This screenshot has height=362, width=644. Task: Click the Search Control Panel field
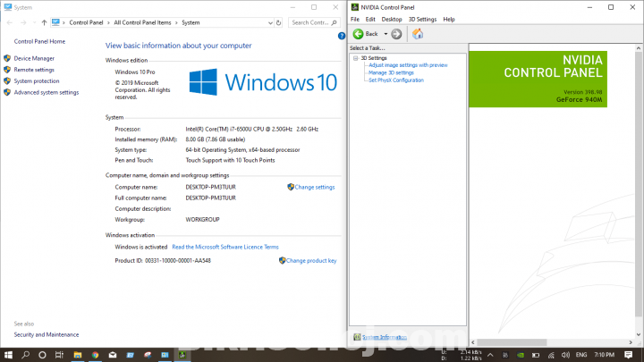point(314,22)
